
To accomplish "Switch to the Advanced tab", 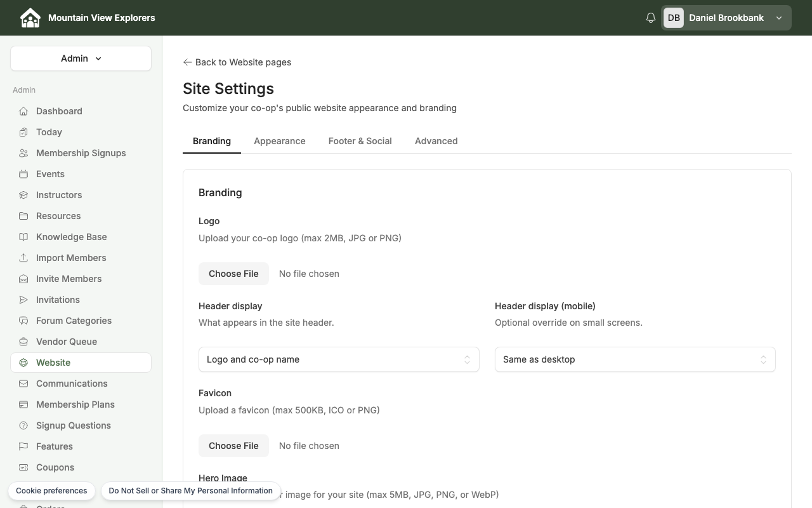I will [x=436, y=141].
